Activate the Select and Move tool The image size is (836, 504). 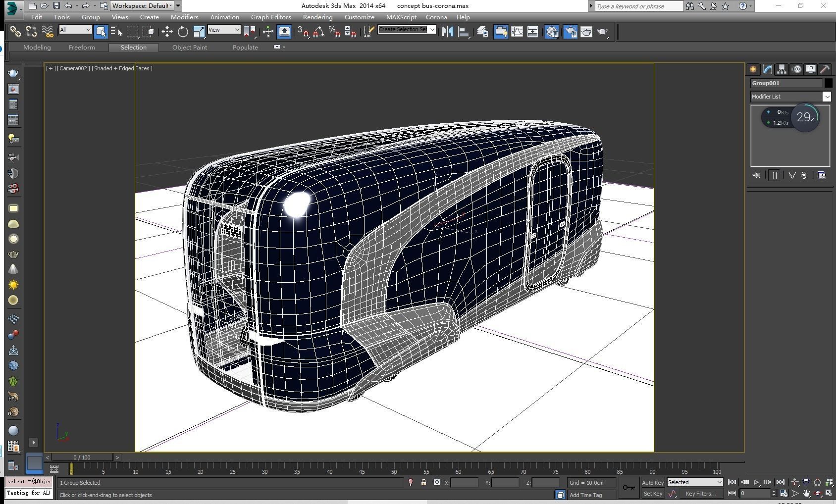[x=167, y=32]
